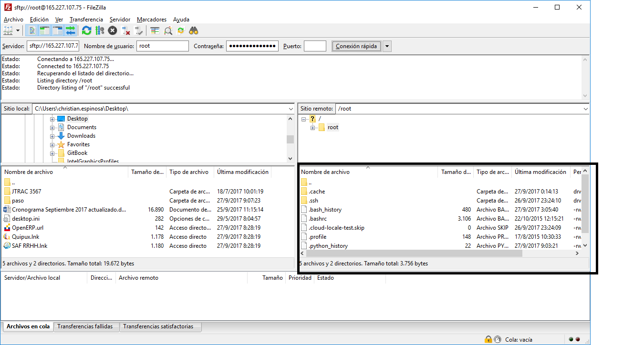This screenshot has height=345, width=644.
Task: Open the Site Manager dropdown arrow
Action: click(x=18, y=30)
